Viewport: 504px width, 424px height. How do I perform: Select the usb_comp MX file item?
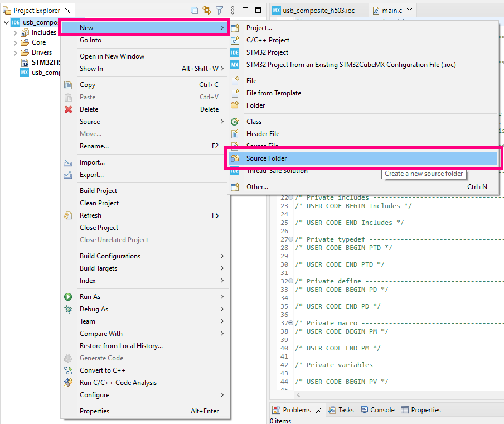(41, 73)
